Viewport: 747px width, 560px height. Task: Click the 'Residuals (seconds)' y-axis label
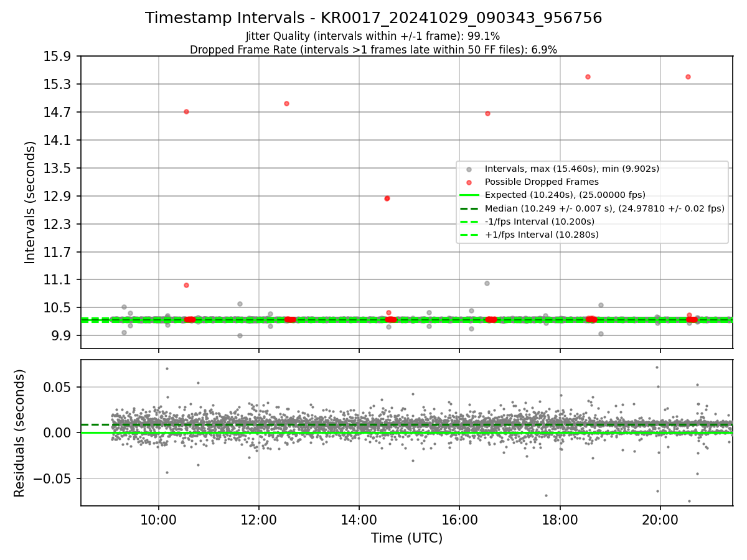[20, 433]
